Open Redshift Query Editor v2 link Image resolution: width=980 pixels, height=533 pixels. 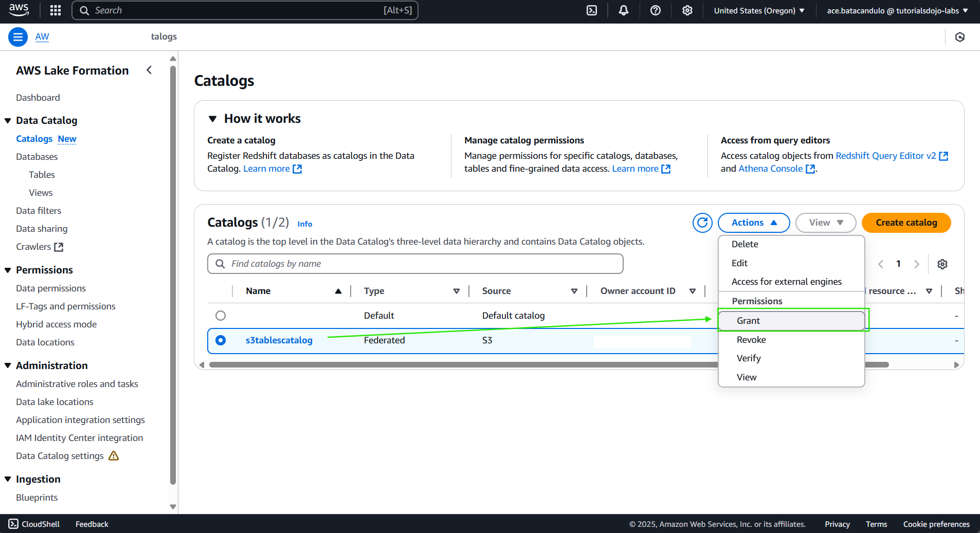click(892, 156)
